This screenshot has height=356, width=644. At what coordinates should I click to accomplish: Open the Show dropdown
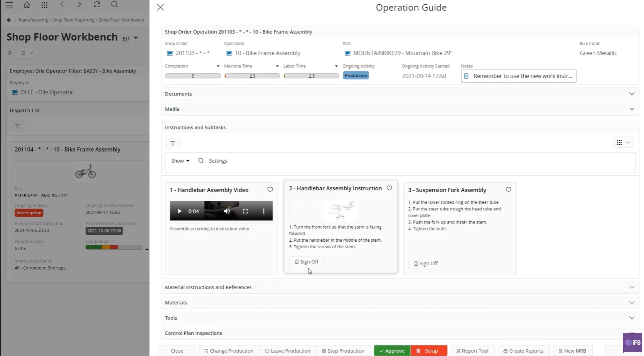[180, 161]
